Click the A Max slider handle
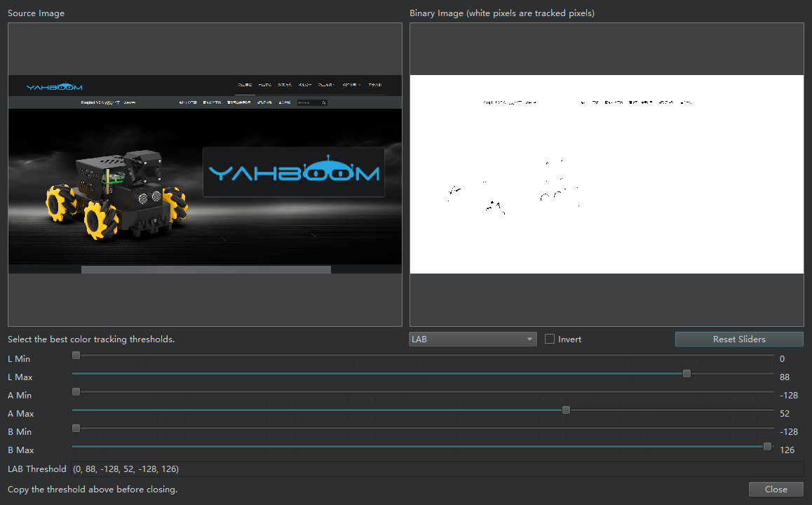This screenshot has height=505, width=812. [566, 410]
